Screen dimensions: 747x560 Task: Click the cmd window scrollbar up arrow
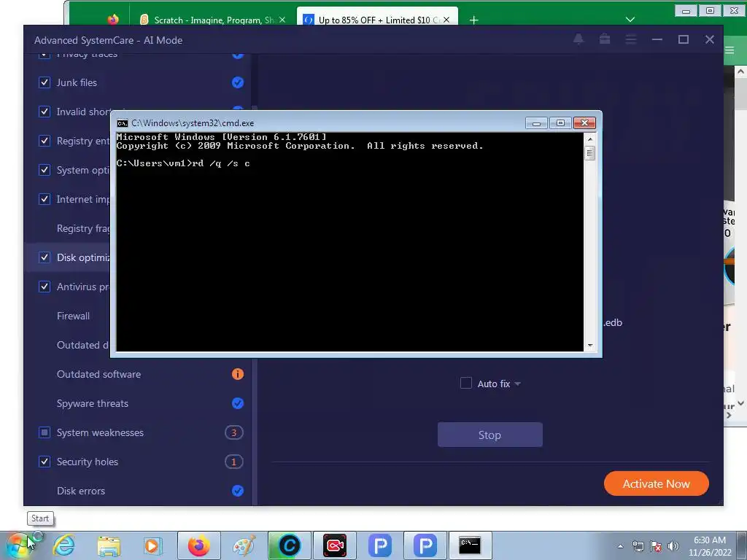pos(589,139)
